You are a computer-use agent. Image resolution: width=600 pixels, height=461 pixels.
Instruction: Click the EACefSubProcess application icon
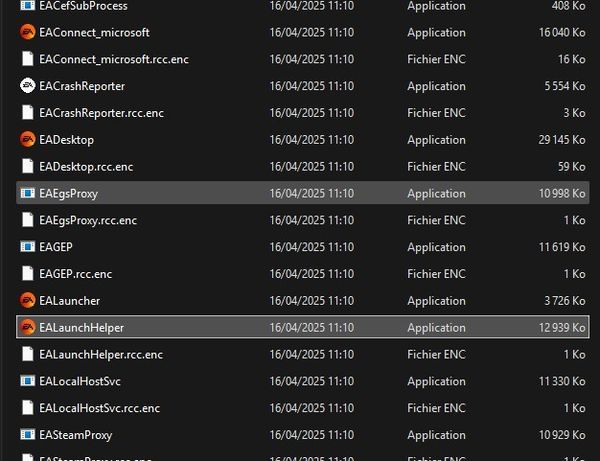pyautogui.click(x=28, y=6)
